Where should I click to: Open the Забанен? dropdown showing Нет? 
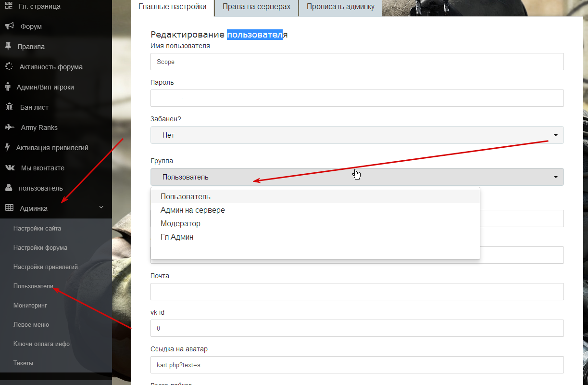point(357,135)
